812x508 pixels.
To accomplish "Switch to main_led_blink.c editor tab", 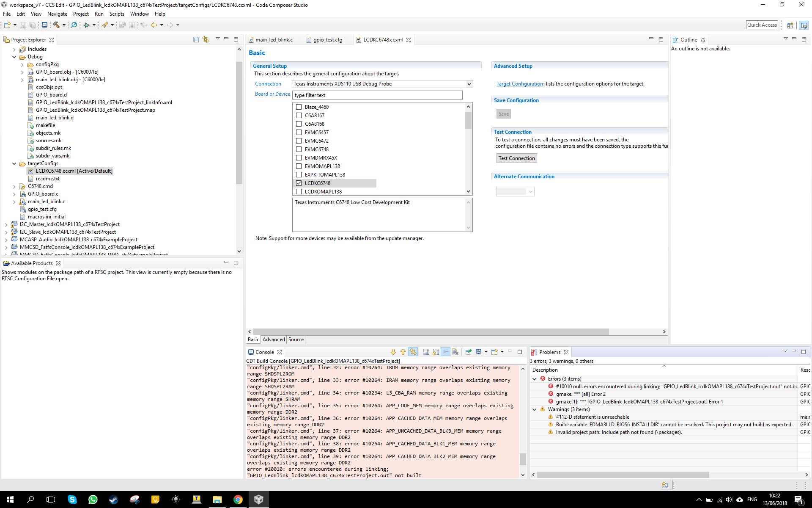I will coord(274,40).
